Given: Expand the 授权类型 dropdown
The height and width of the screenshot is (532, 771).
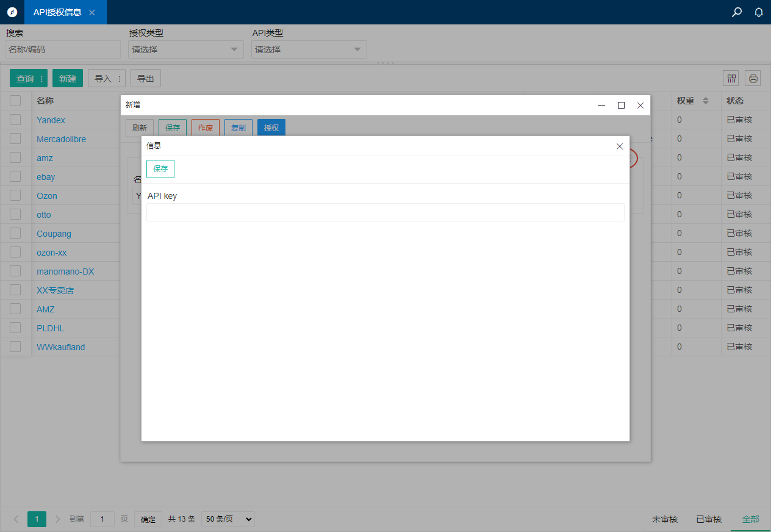Looking at the screenshot, I should coord(185,49).
